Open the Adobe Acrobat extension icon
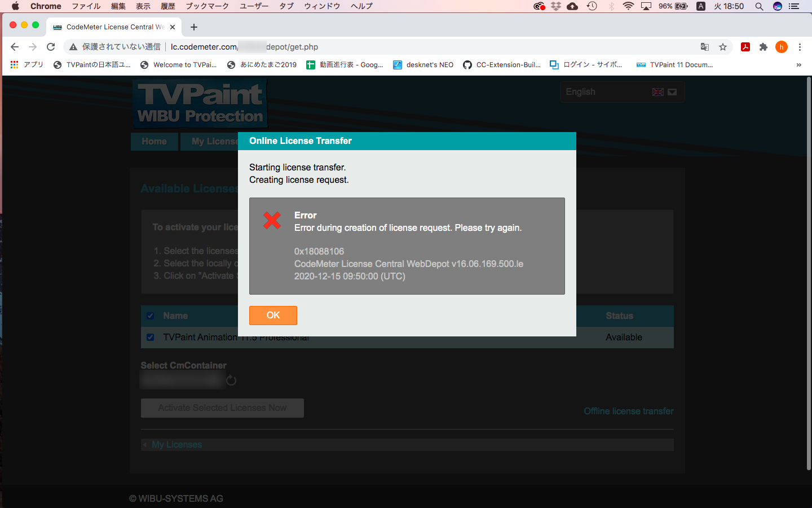The width and height of the screenshot is (812, 508). coord(745,47)
